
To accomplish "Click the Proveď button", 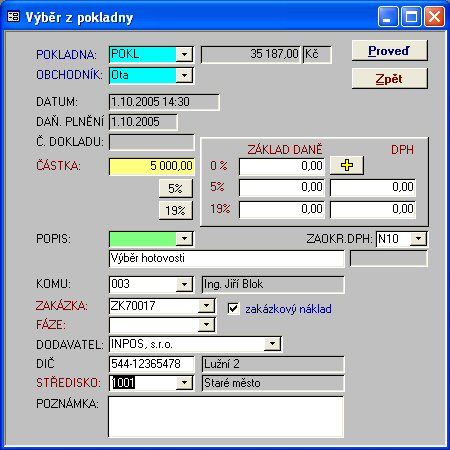I will coord(389,51).
